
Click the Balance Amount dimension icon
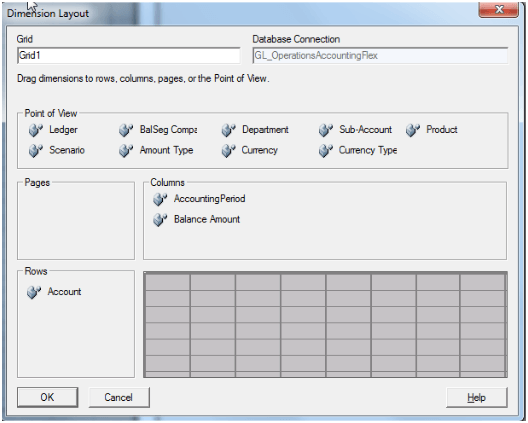(x=160, y=220)
